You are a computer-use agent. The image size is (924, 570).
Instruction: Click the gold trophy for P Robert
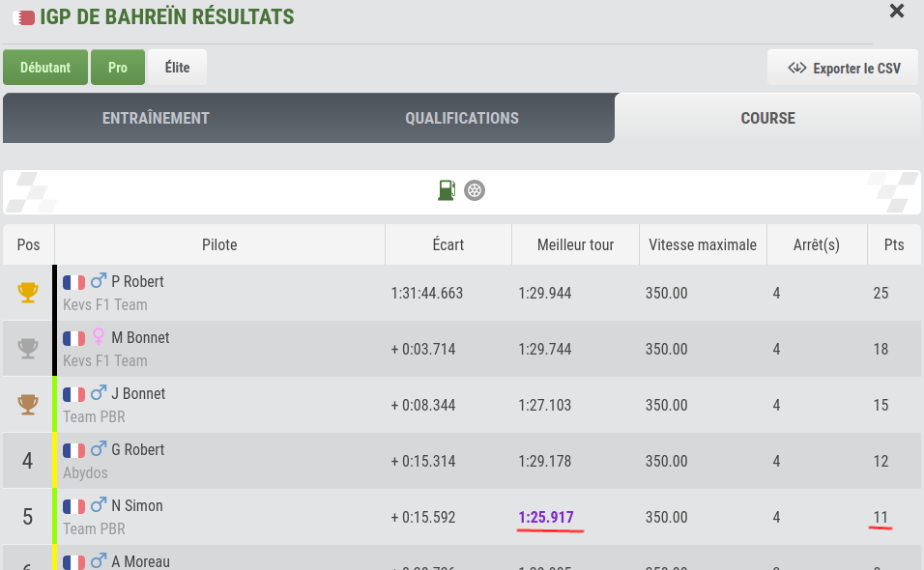[x=28, y=292]
